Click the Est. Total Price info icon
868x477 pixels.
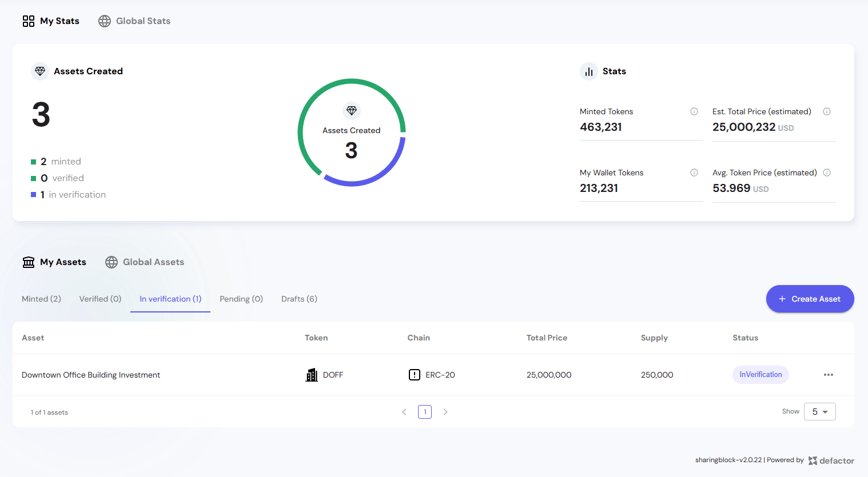[826, 111]
